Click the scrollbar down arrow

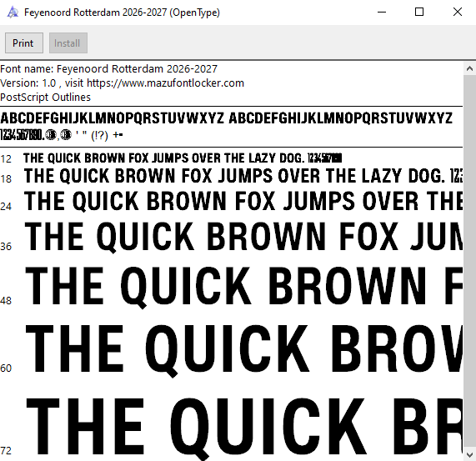click(469, 454)
